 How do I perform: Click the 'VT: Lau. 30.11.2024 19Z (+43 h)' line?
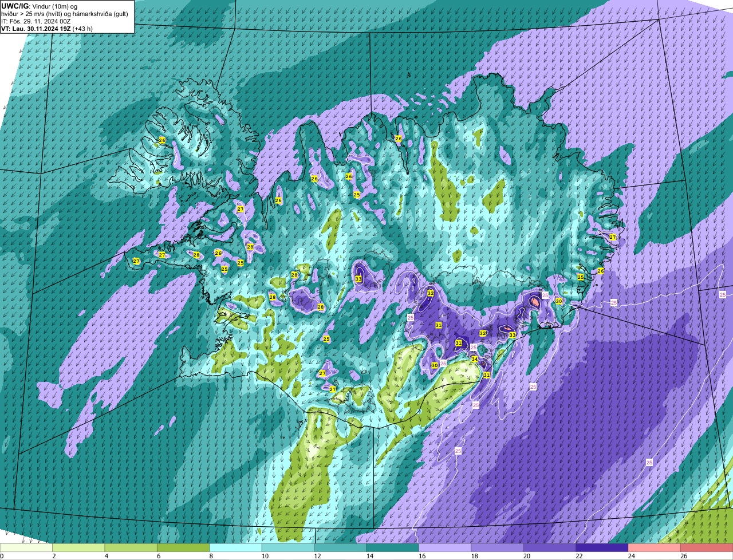coord(47,28)
